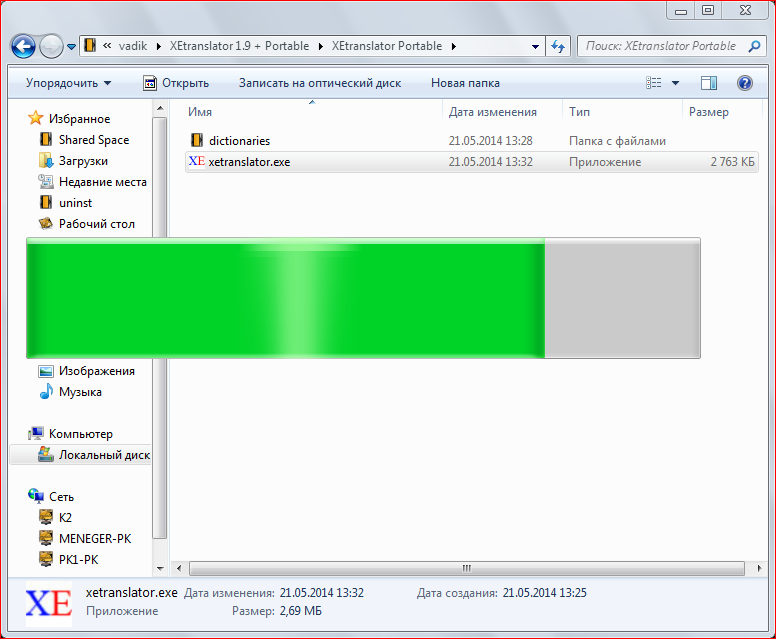Click the change view icon in toolbar
Screen dimensions: 776x639
click(x=654, y=83)
